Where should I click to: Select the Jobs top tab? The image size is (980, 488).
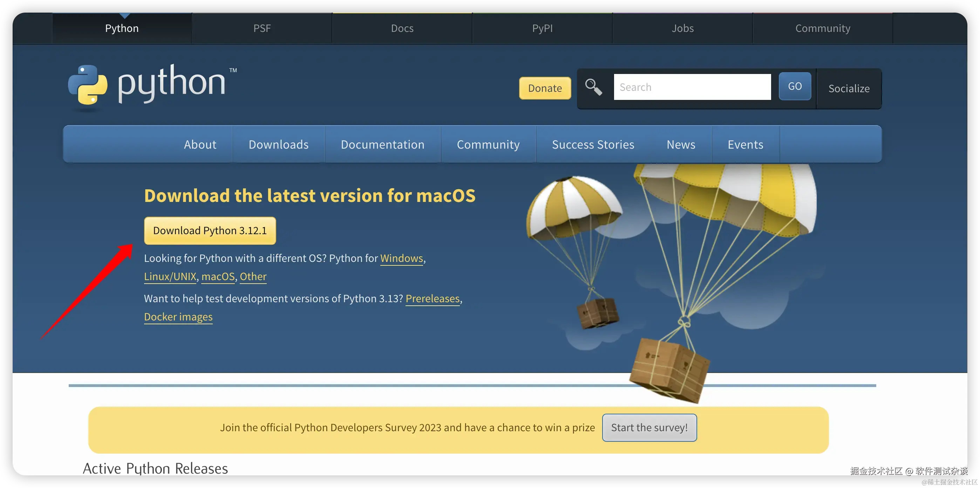pos(682,28)
